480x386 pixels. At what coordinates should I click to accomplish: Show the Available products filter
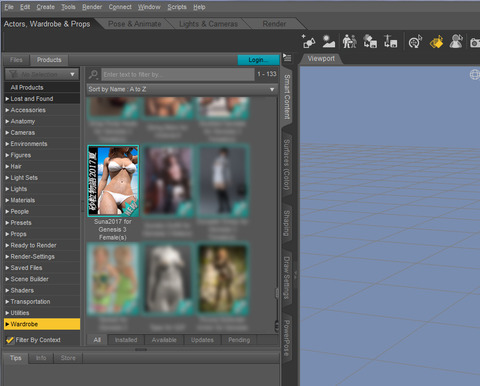pyautogui.click(x=164, y=340)
